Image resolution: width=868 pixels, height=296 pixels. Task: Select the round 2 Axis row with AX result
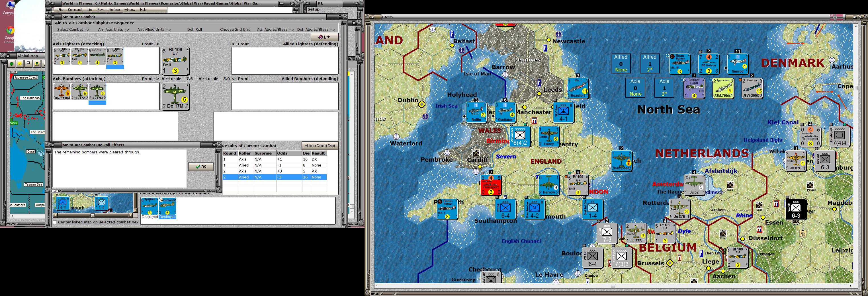pos(274,171)
